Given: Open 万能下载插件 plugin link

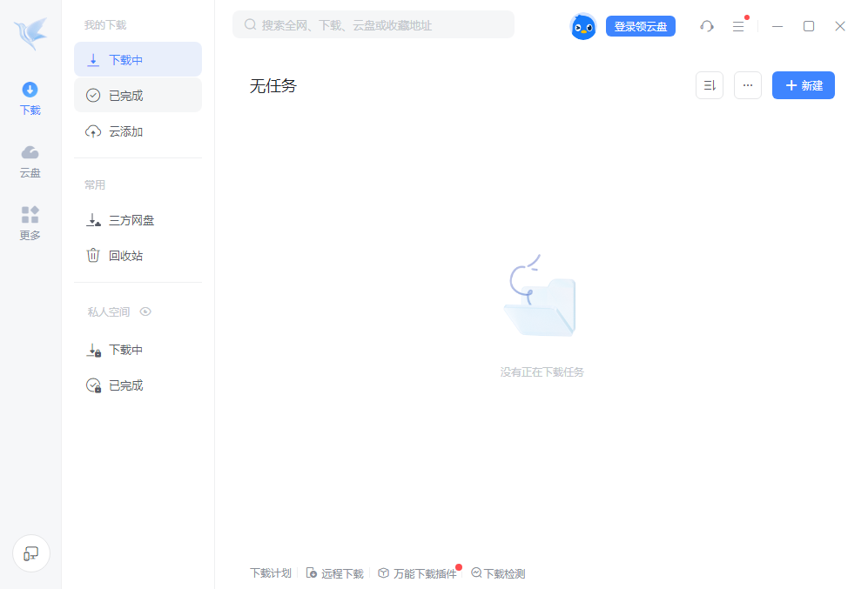Looking at the screenshot, I should (x=418, y=573).
